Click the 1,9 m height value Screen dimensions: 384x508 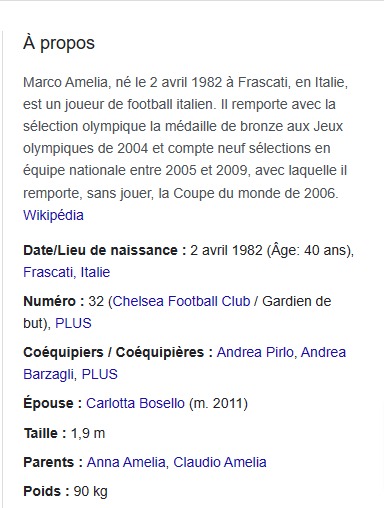pos(88,433)
